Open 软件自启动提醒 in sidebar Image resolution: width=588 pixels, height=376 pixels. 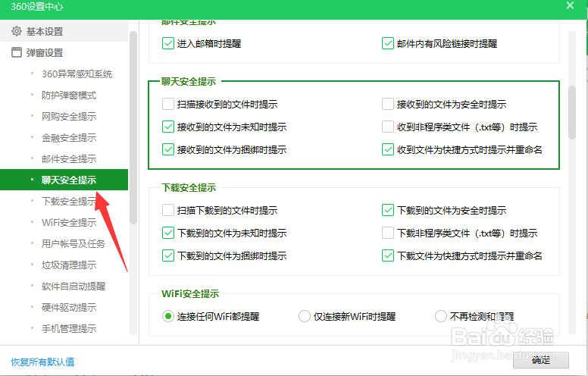pos(73,287)
